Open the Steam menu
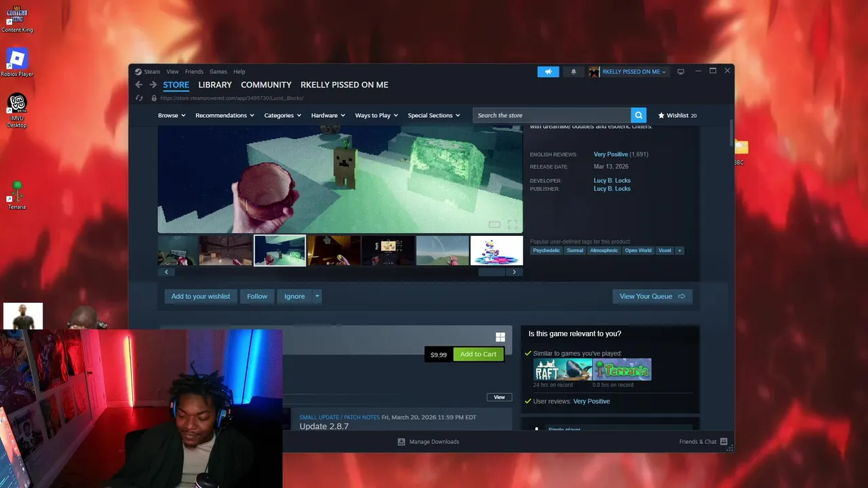This screenshot has height=488, width=868. [152, 72]
